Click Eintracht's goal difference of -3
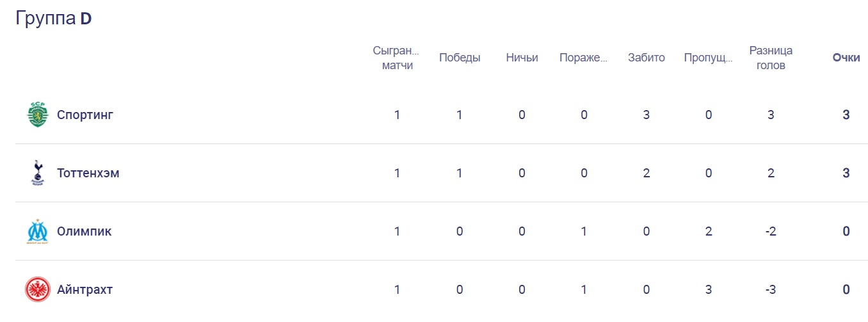 click(x=771, y=290)
